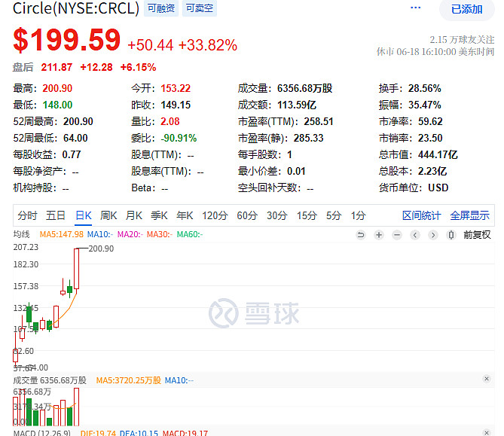Click the 总市值 444.17亿 value
504x436 pixels.
pyautogui.click(x=438, y=155)
